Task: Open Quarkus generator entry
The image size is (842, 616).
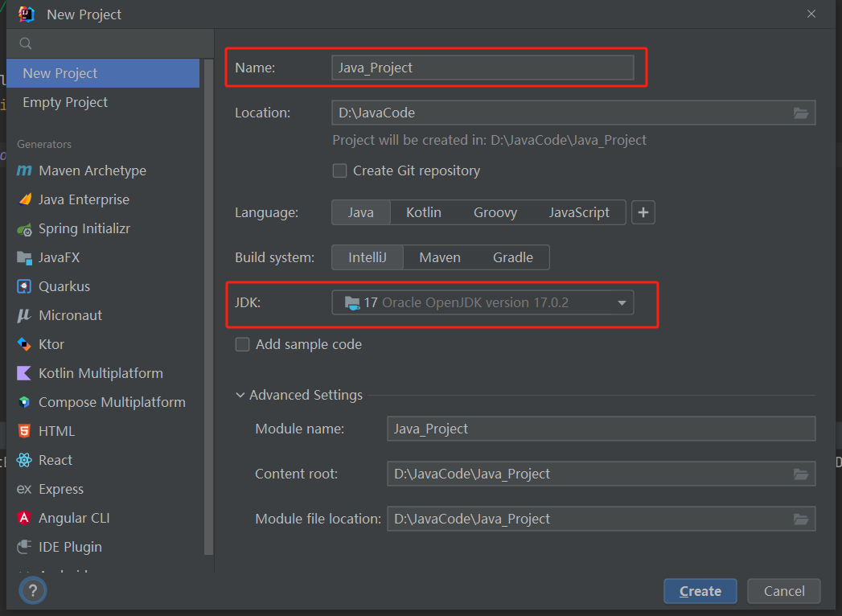Action: coord(103,287)
